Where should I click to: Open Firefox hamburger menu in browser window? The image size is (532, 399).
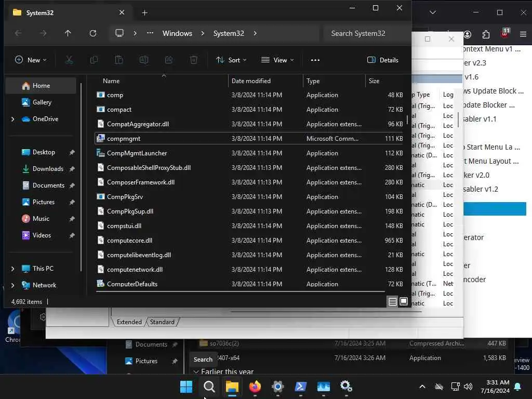tap(523, 34)
